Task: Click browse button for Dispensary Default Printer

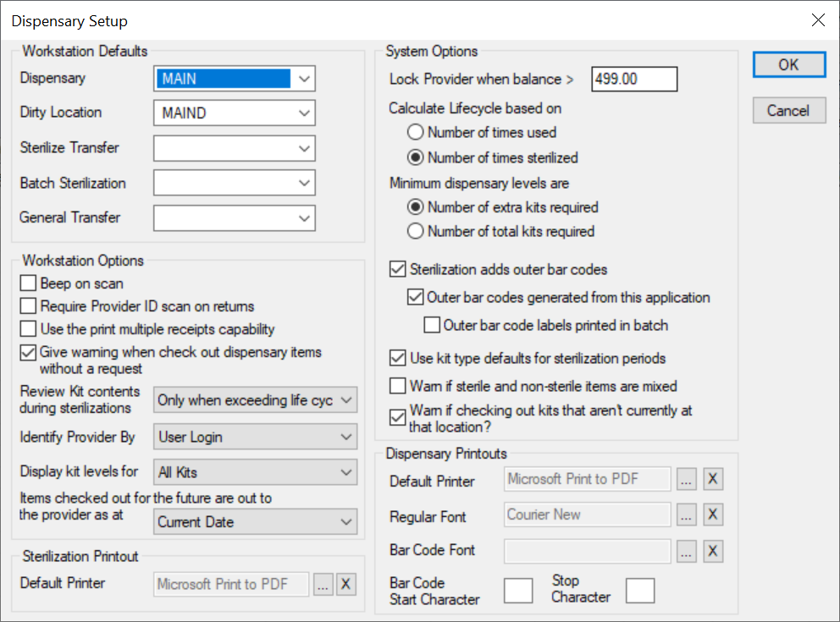Action: click(x=687, y=480)
